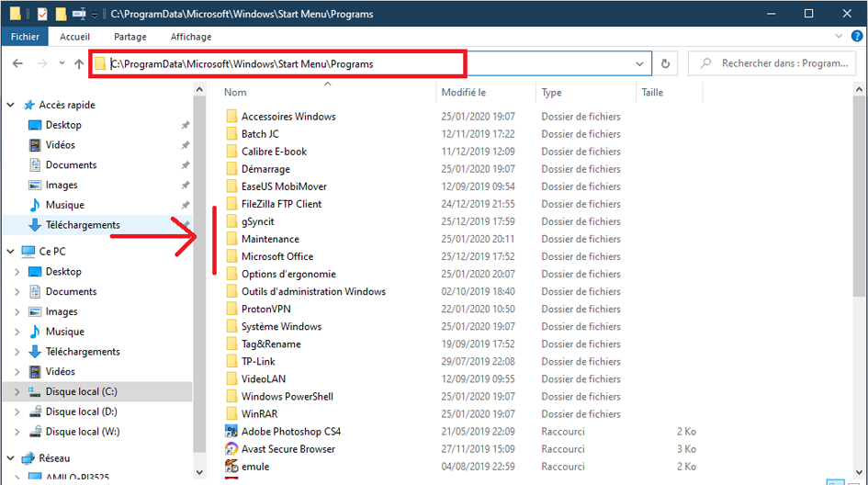Open the Démarrage folder
Image resolution: width=868 pixels, height=485 pixels.
tap(258, 169)
